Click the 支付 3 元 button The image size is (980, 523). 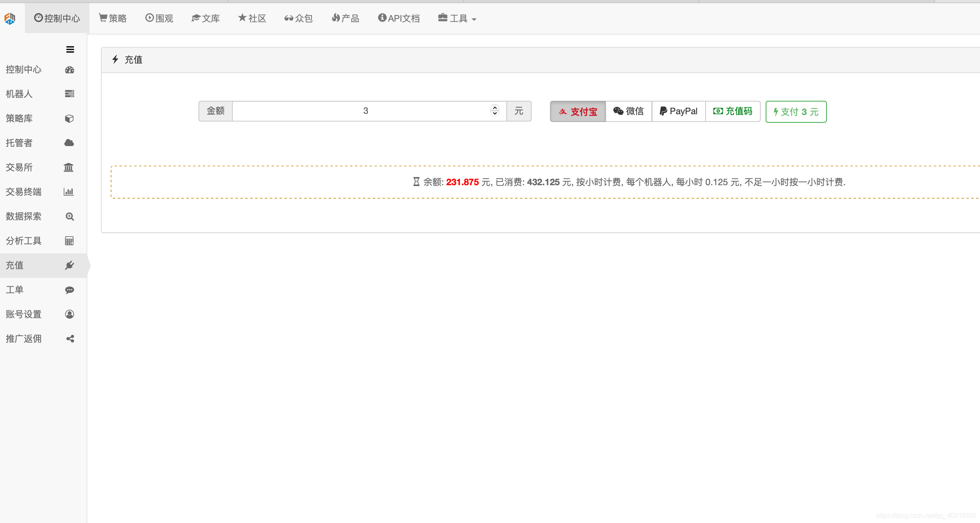796,112
